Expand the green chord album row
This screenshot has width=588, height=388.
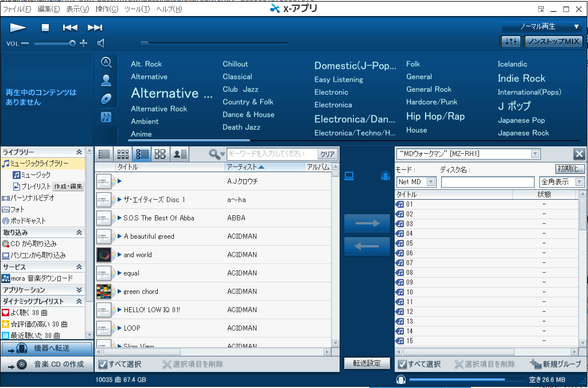(120, 291)
